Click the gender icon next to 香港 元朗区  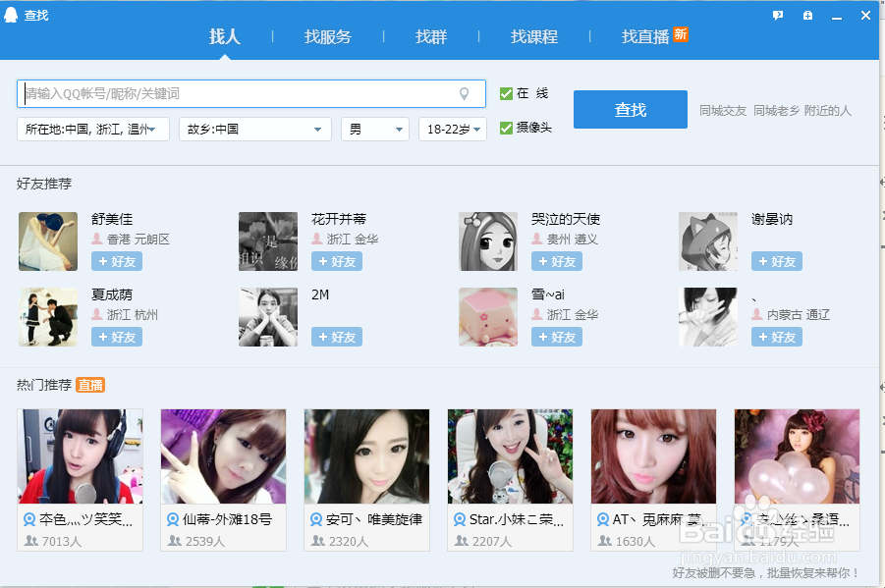97,239
